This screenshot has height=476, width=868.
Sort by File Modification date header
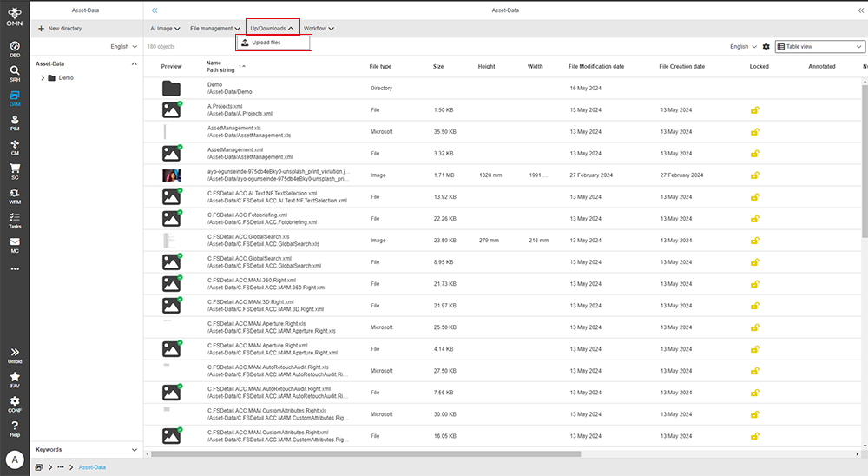point(596,67)
